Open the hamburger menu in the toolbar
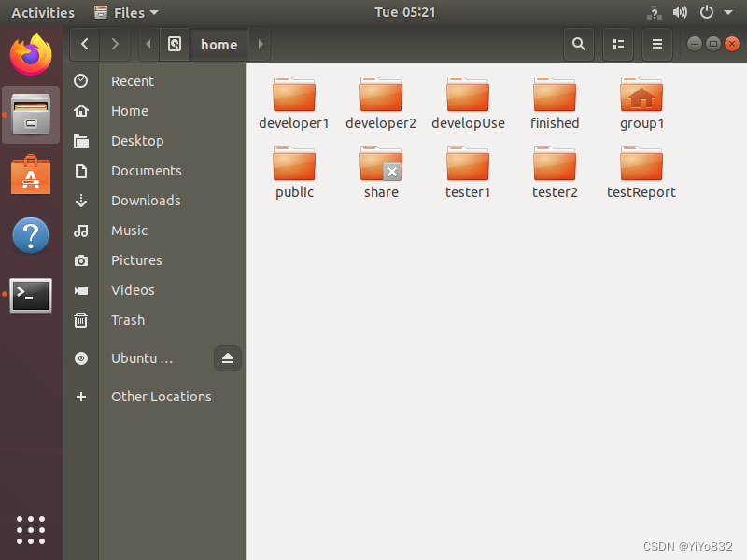The image size is (747, 560). click(x=656, y=44)
